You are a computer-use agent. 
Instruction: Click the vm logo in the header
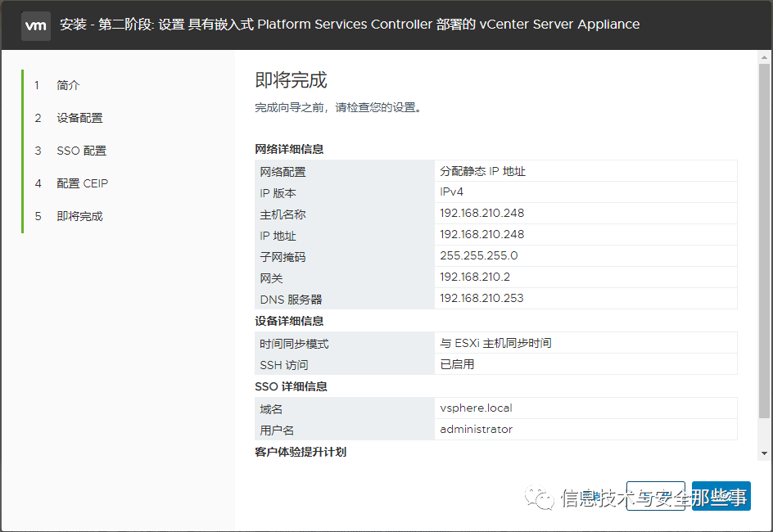click(x=35, y=25)
